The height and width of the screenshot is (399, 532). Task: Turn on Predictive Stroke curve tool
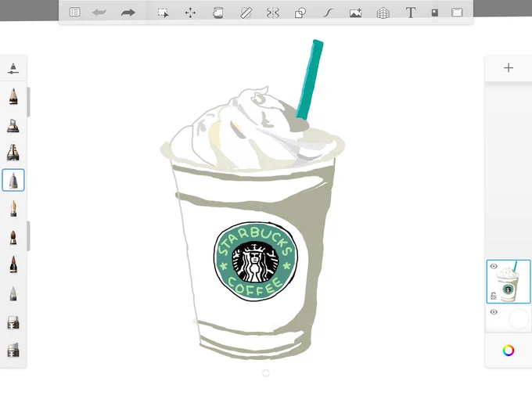(x=328, y=13)
